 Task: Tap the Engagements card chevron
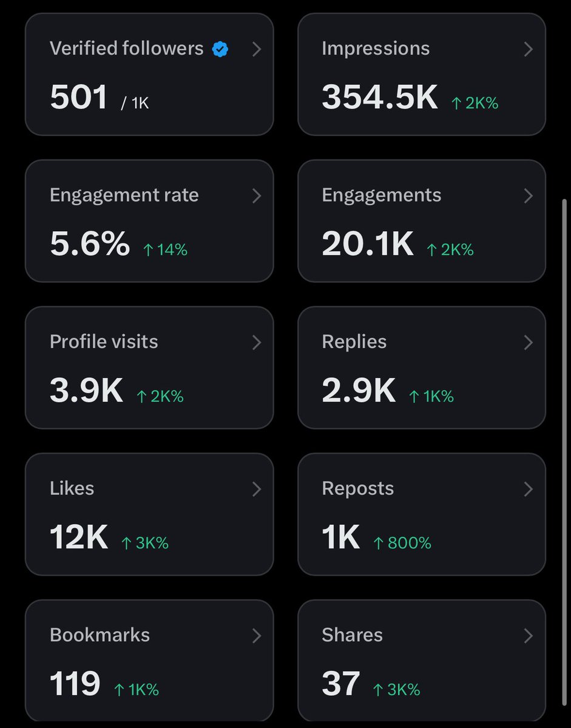(529, 195)
